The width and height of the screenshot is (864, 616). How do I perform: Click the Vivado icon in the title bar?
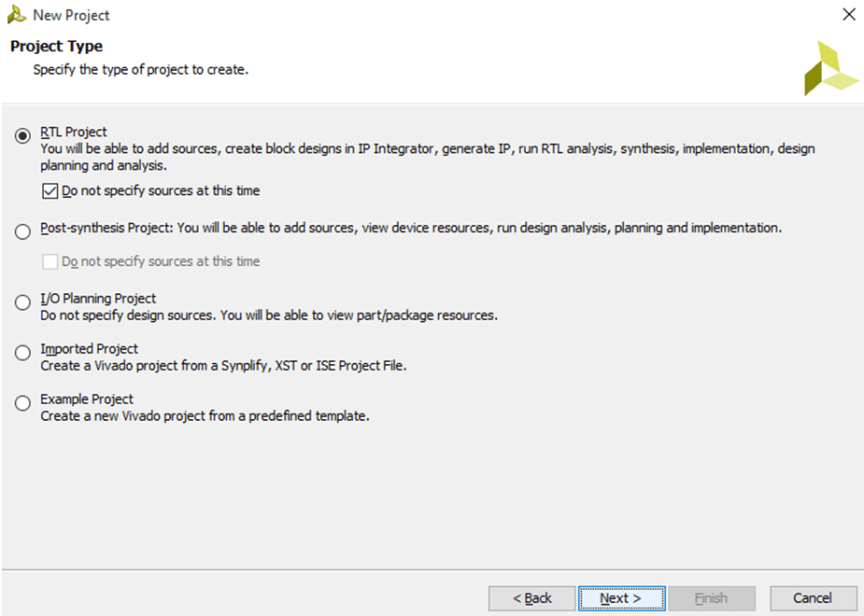pos(16,15)
